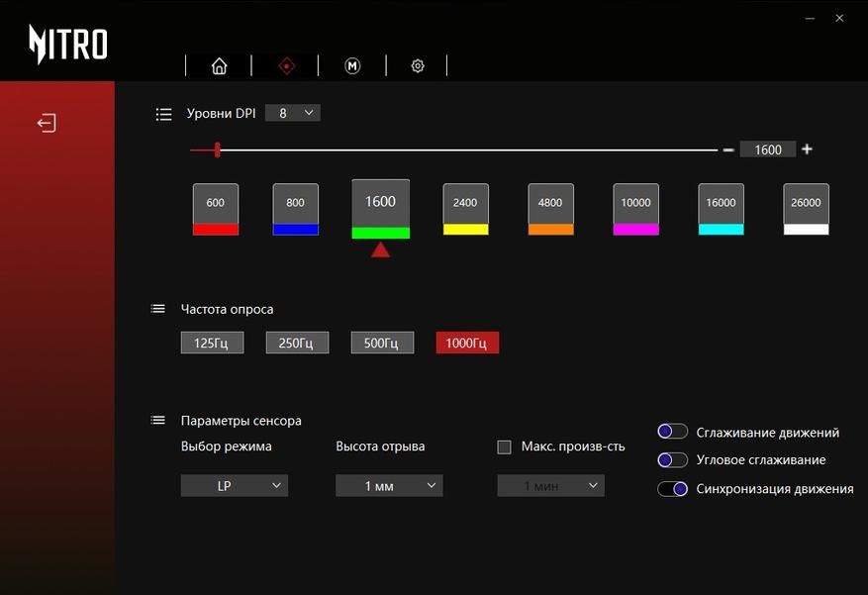The height and width of the screenshot is (595, 868).
Task: Minimize the Nitro window
Action: (810, 18)
